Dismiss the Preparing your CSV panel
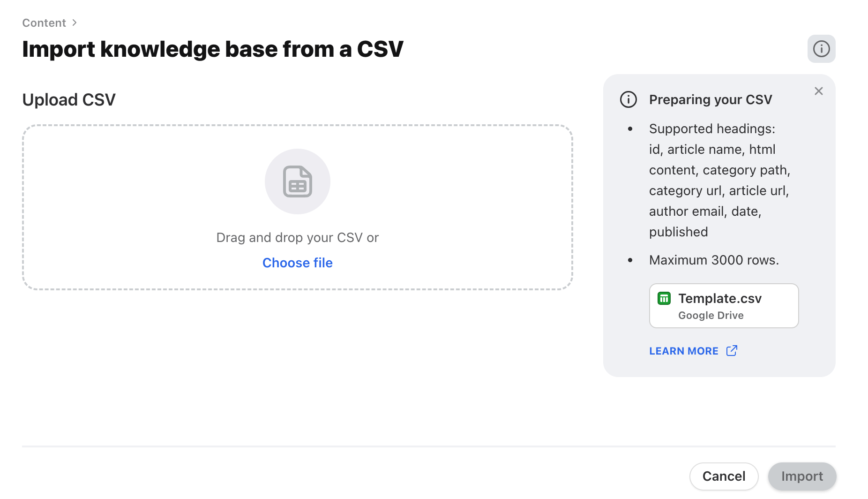The height and width of the screenshot is (499, 868). tap(819, 91)
